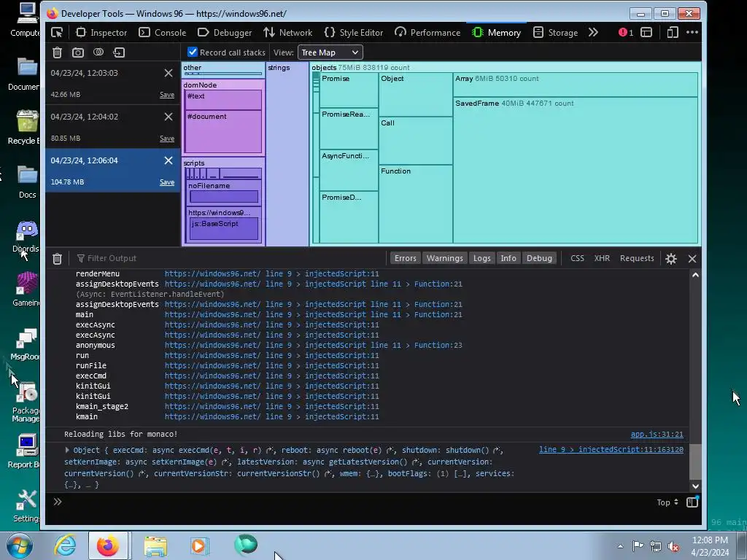This screenshot has width=747, height=560.
Task: Open the Top context selector
Action: [667, 502]
